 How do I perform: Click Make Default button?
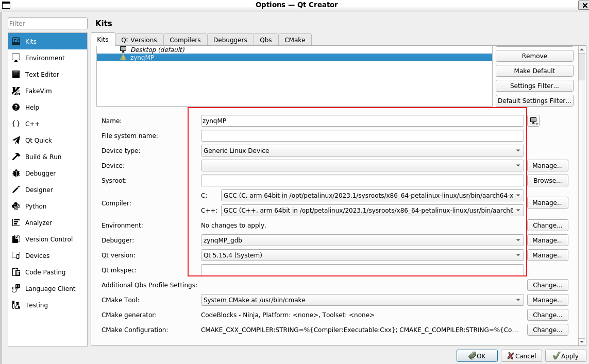click(x=534, y=71)
